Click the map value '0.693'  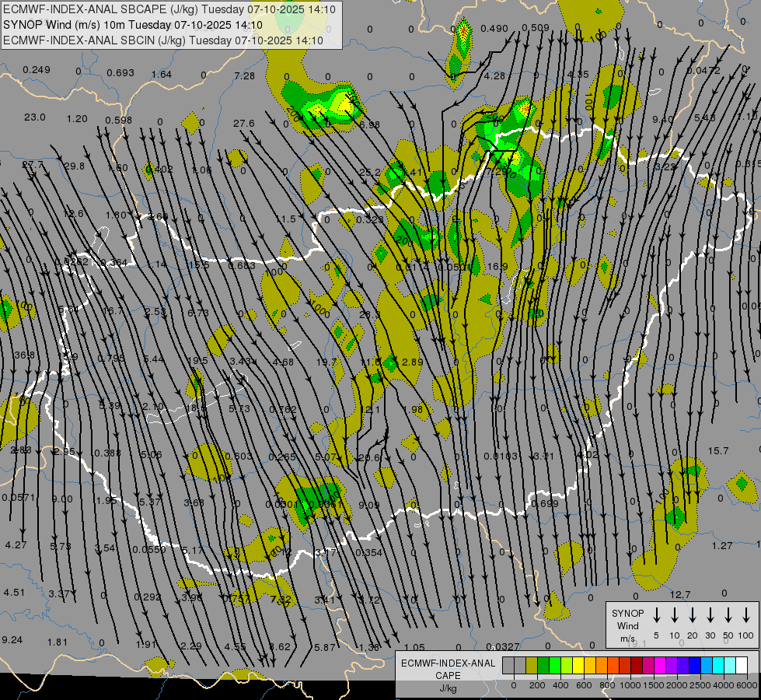tap(120, 73)
